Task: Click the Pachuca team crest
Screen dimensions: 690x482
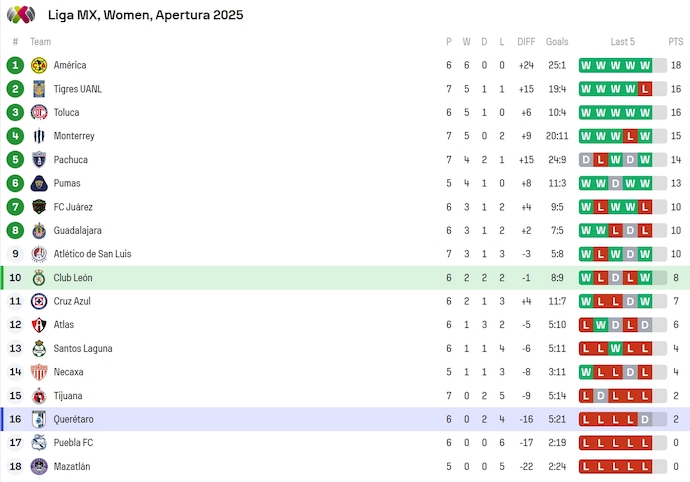Action: [x=39, y=160]
